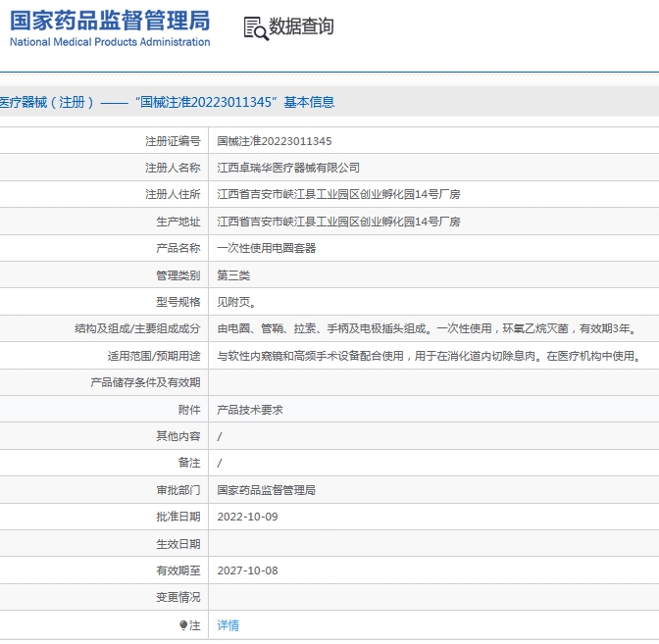Click the 第三类 management category value
Screen dimensions: 659x644
233,275
